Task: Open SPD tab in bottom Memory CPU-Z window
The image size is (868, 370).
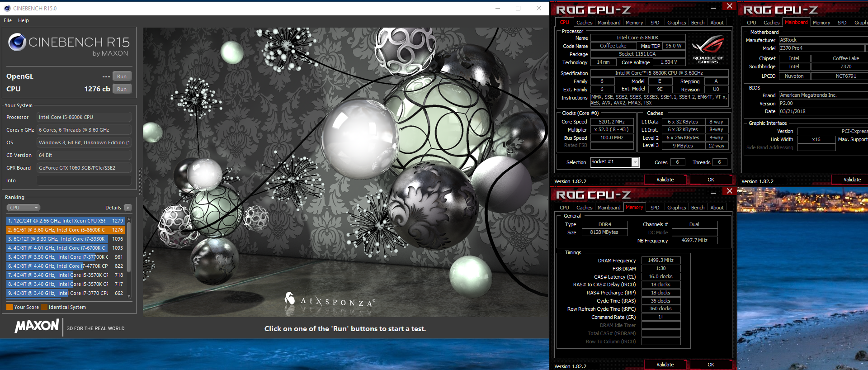Action: [x=655, y=208]
